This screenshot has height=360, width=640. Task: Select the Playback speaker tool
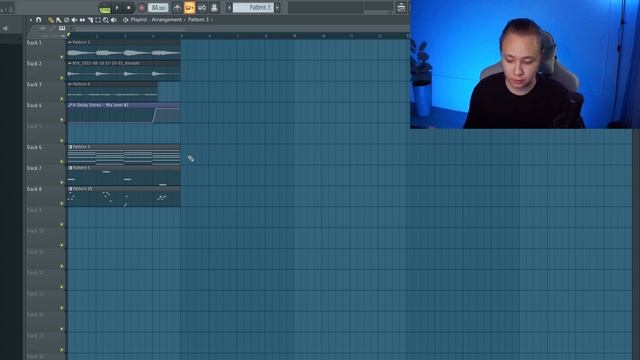click(x=113, y=20)
